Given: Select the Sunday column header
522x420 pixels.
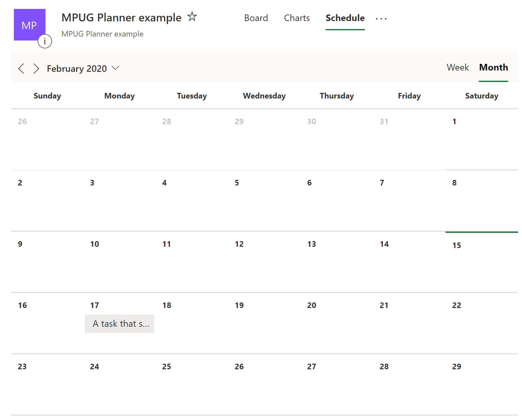Looking at the screenshot, I should [x=47, y=96].
